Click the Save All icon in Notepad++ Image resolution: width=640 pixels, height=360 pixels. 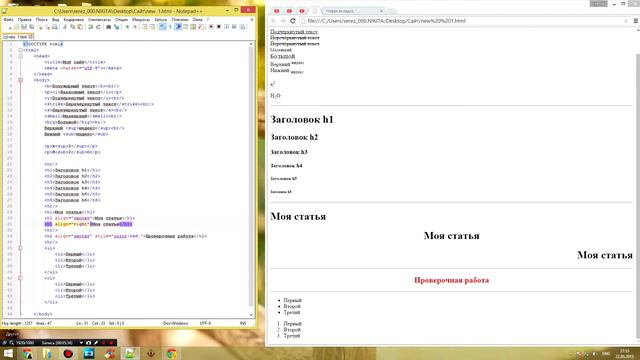coord(31,27)
